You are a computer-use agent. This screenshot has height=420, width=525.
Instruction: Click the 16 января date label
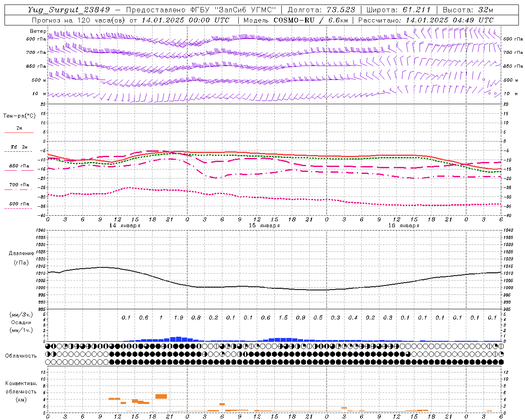404,226
